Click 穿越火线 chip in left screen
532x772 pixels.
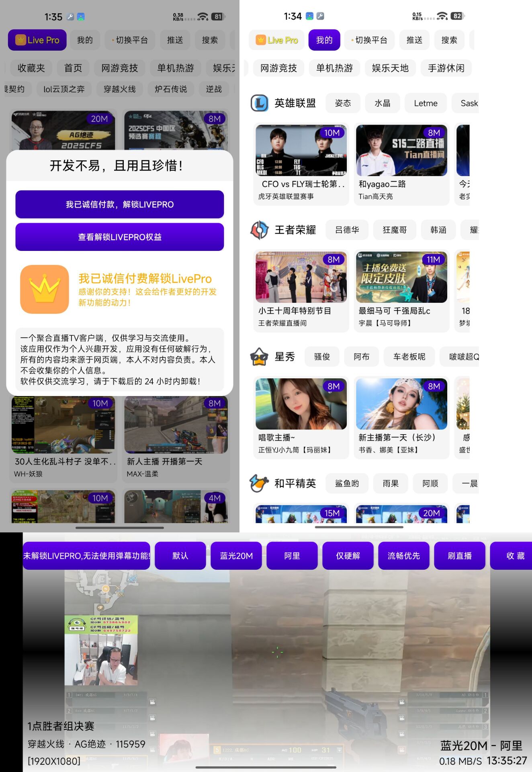click(120, 89)
